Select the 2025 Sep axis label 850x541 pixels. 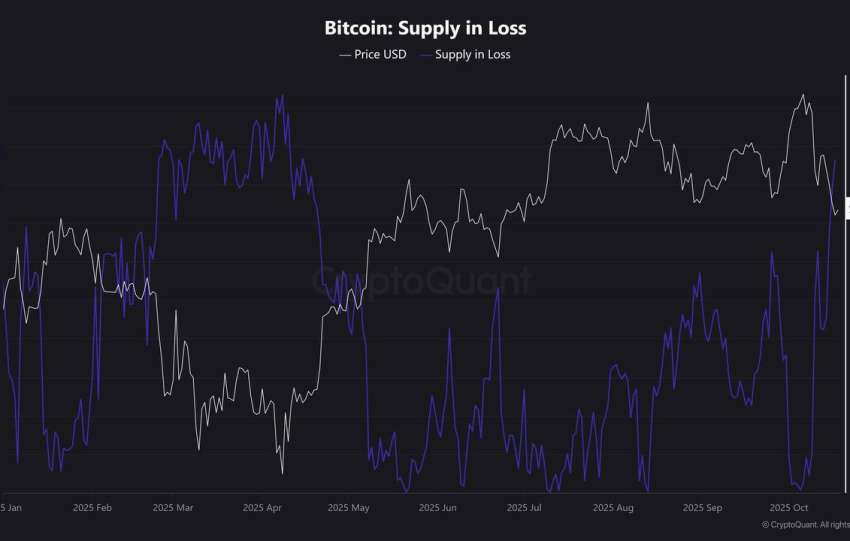702,508
